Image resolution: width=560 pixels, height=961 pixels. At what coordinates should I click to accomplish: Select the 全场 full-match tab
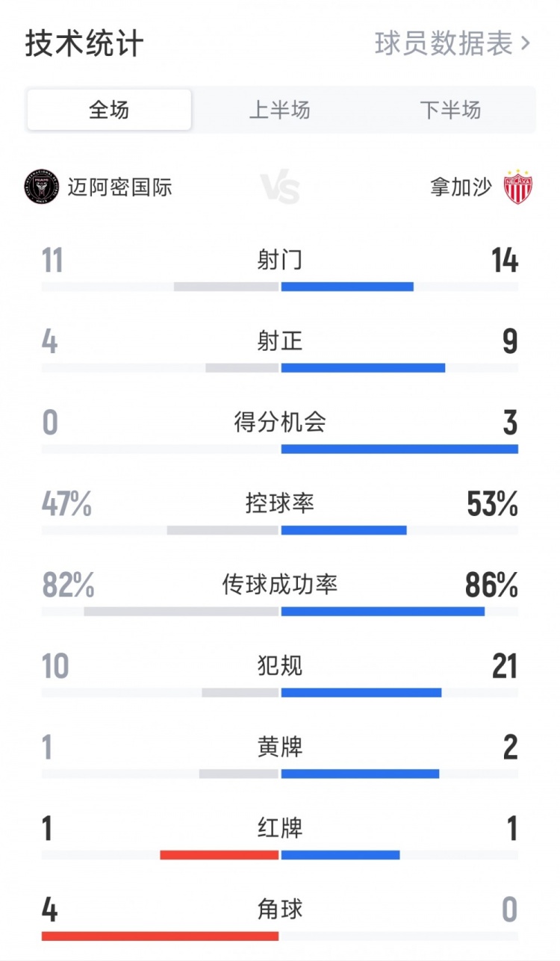click(109, 109)
